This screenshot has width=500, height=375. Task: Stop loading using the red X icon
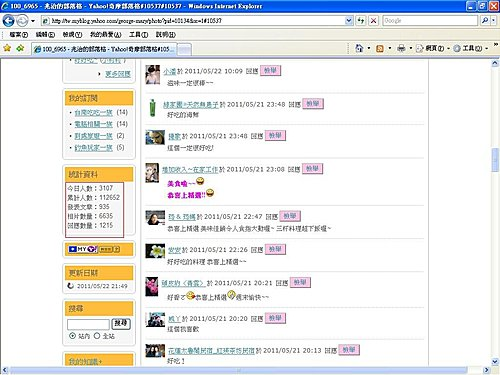click(374, 21)
